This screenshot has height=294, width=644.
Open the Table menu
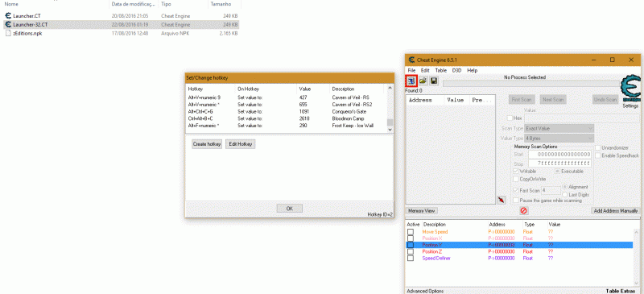[440, 70]
